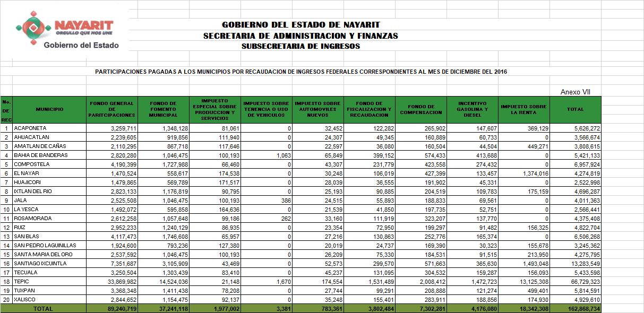Screen dimensions: 644x313
Task: Select the grand total 162,868,734
Action: pyautogui.click(x=583, y=309)
